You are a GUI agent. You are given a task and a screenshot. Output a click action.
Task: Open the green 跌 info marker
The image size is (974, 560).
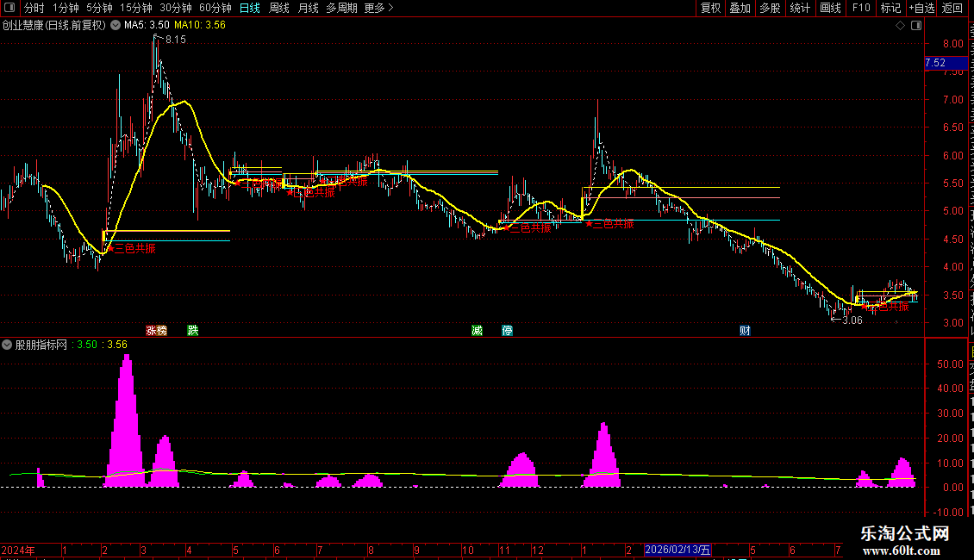[x=193, y=330]
